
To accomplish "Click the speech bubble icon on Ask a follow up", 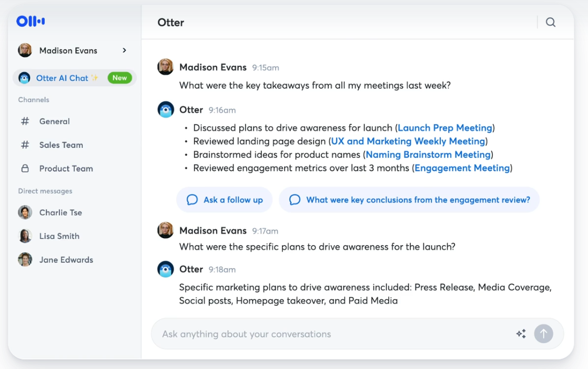I will pyautogui.click(x=192, y=200).
